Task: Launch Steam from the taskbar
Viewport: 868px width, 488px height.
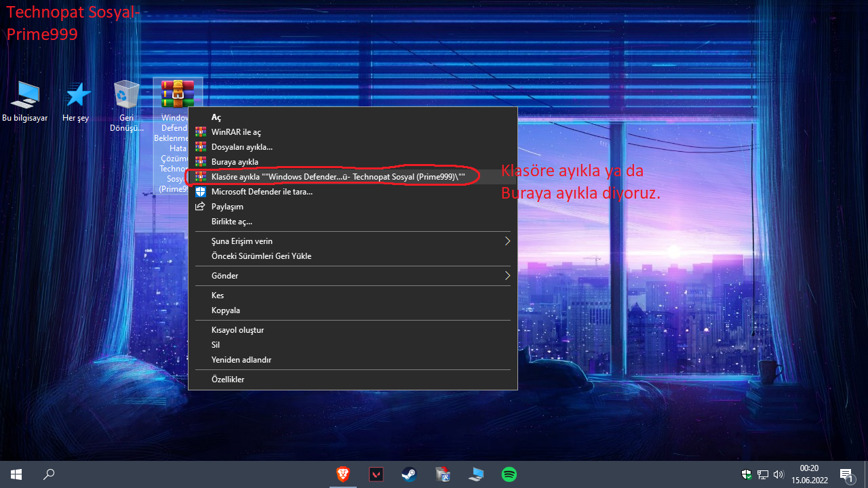Action: click(409, 474)
